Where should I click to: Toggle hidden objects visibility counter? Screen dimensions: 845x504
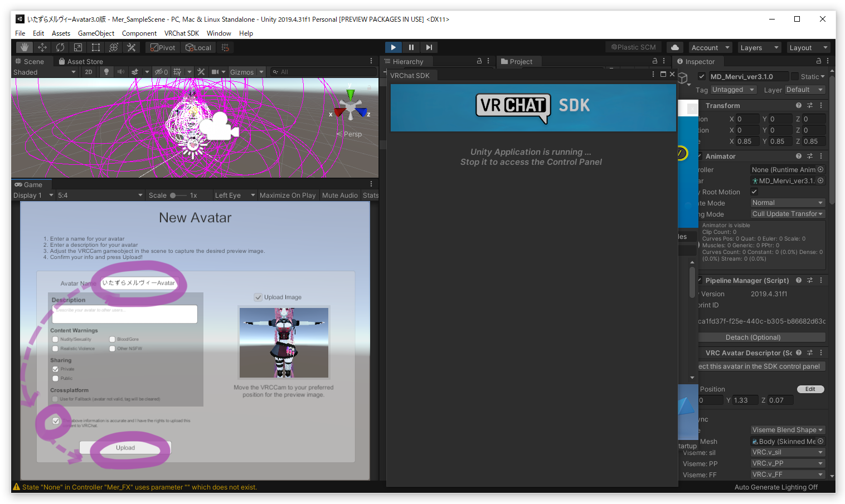pos(161,72)
